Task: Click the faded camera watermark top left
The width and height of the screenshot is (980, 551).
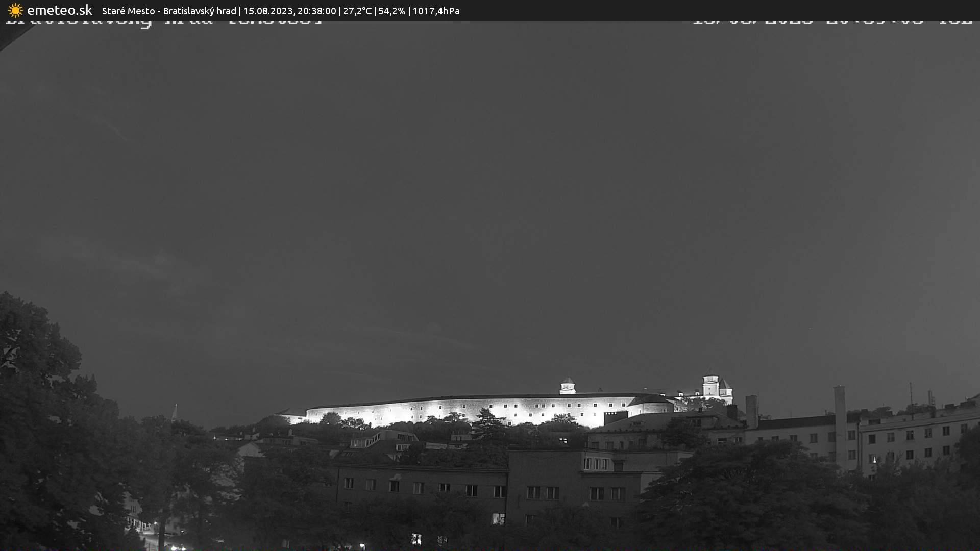Action: (163, 21)
